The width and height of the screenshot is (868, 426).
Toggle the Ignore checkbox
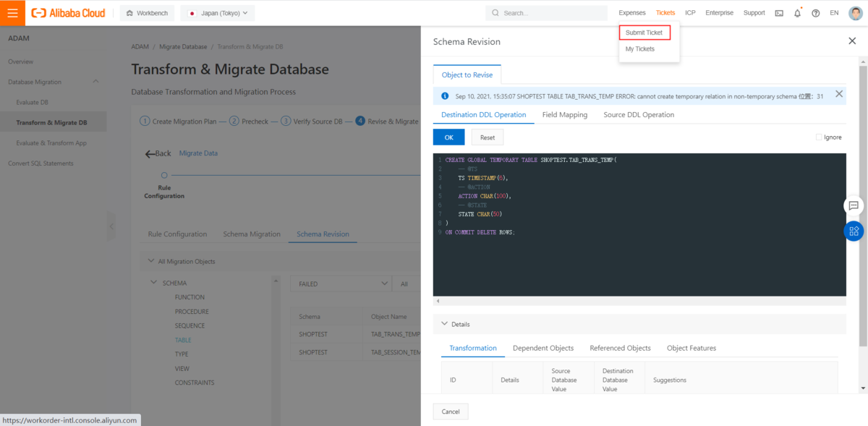click(819, 137)
